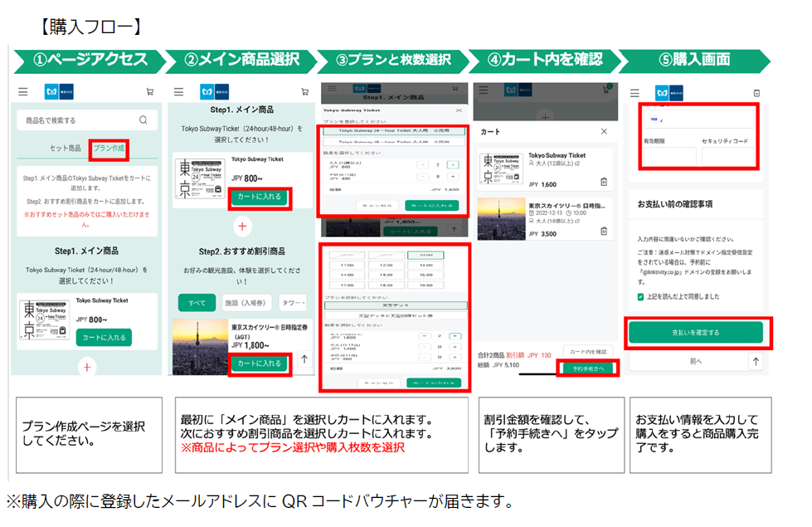Select the すべて filter chip
Image resolution: width=812 pixels, height=527 pixels.
click(x=197, y=303)
